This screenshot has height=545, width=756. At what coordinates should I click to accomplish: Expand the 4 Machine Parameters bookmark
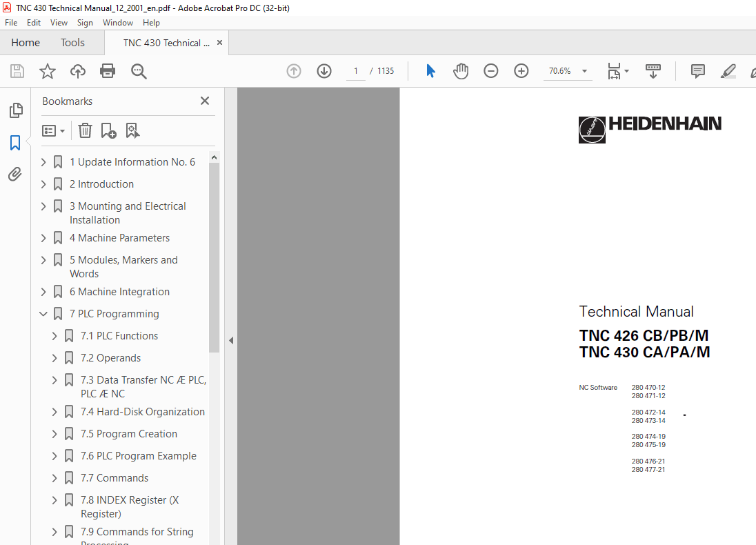click(43, 237)
